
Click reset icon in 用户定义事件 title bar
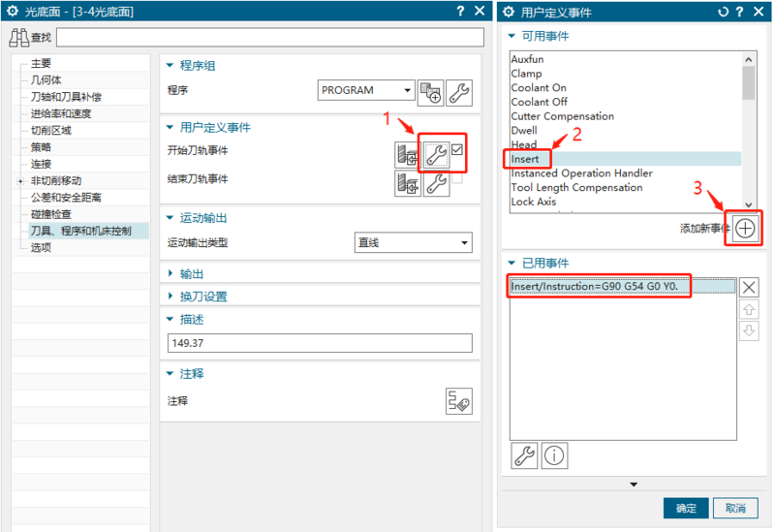[723, 12]
